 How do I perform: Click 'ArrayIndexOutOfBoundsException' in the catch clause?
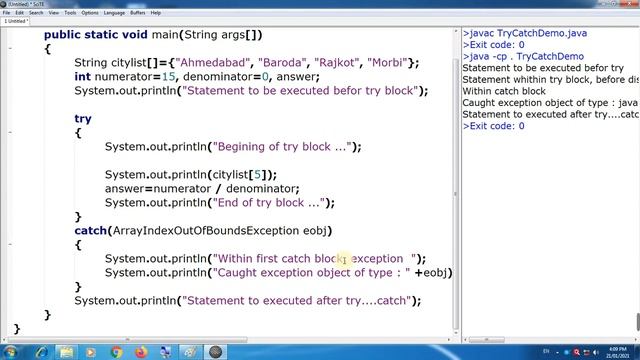click(x=206, y=231)
